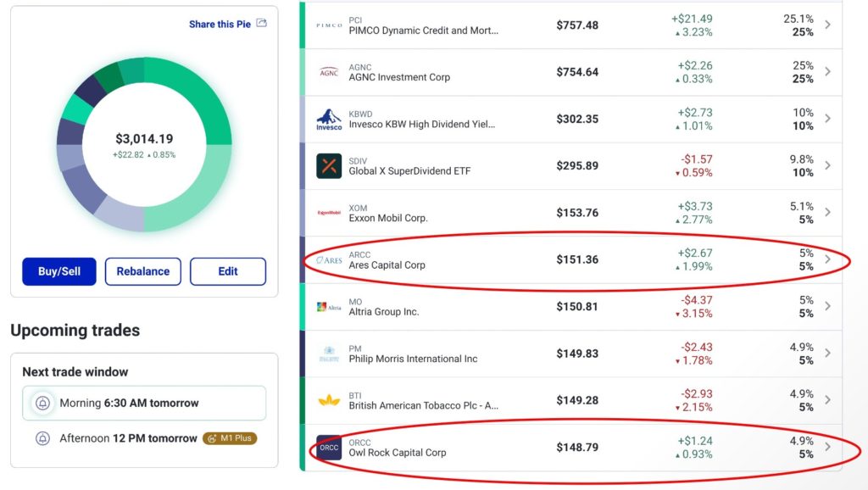
Task: Click the PIMCO logo icon
Action: coord(329,25)
